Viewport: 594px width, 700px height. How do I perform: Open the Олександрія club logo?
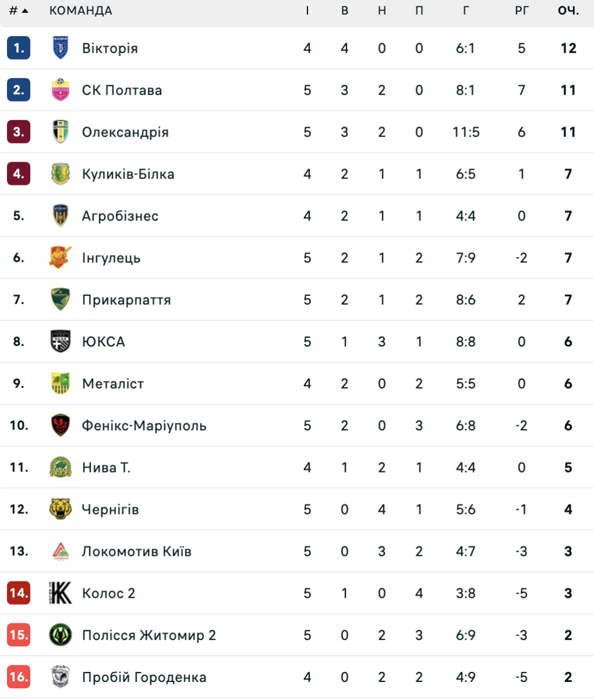pos(61,132)
